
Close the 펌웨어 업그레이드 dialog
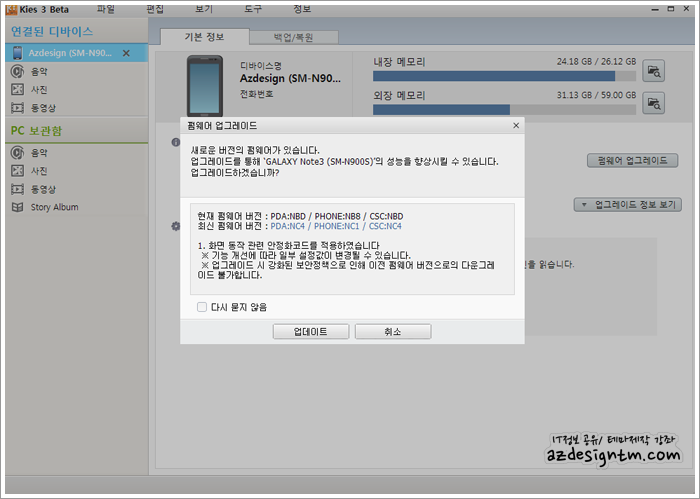click(516, 125)
